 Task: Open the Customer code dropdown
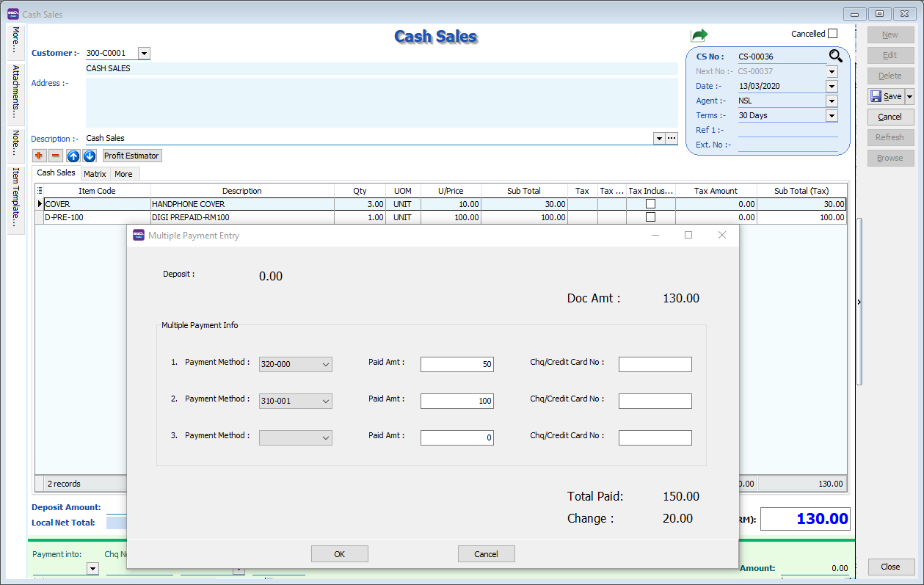[144, 53]
